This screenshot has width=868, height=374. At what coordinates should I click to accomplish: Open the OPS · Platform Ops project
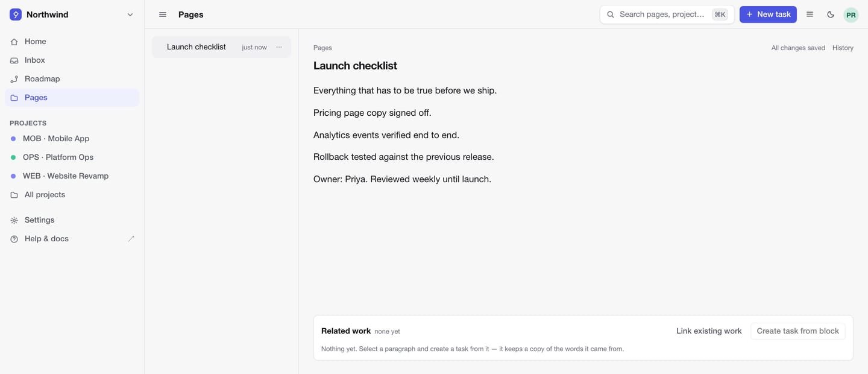[72, 157]
